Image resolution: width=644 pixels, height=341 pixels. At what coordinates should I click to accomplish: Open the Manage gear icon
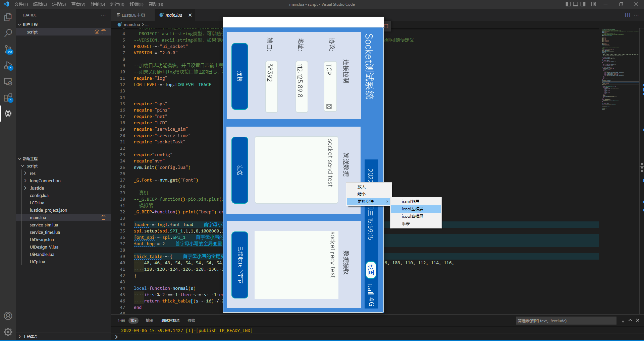[x=8, y=332]
